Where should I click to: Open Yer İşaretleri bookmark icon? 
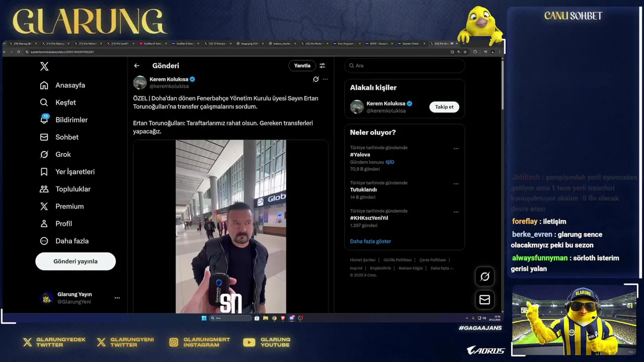[x=44, y=172]
